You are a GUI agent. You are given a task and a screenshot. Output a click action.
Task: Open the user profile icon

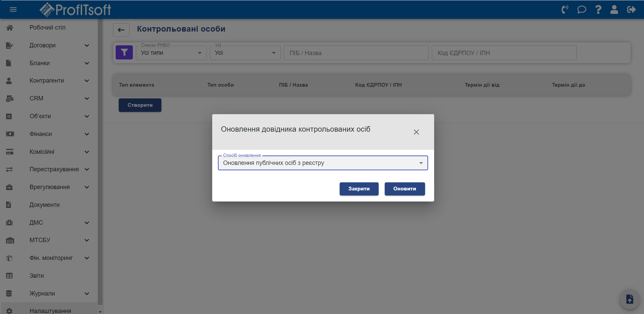point(614,9)
